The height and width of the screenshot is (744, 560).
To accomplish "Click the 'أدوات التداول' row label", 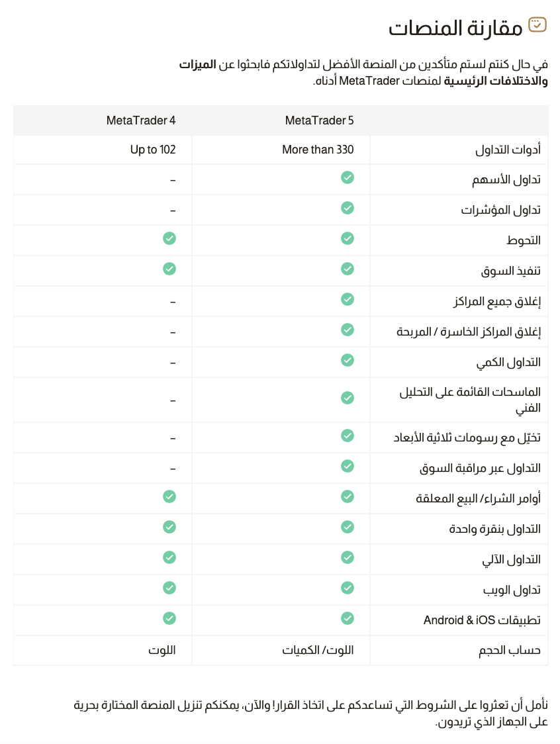I will [x=508, y=150].
